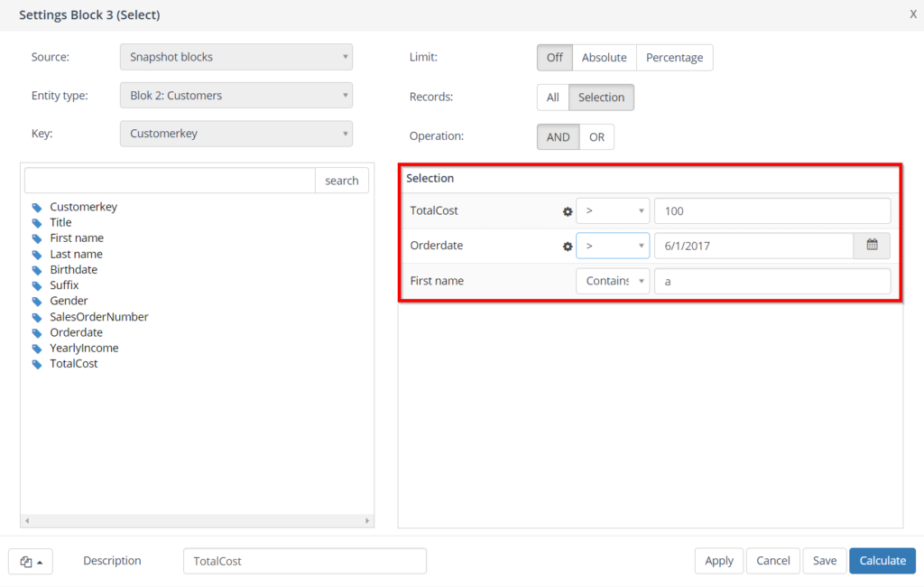Click the horizontal scrollbar of field list

coord(197,521)
